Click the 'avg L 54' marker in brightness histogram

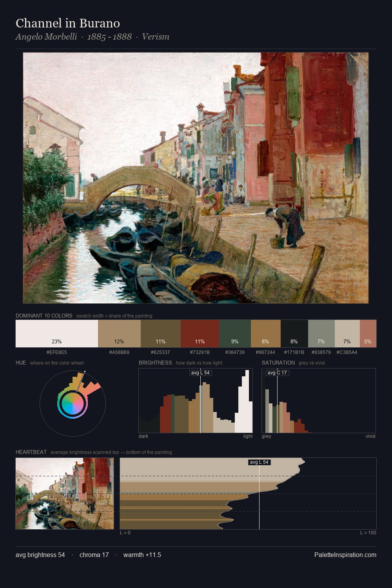coord(201,373)
